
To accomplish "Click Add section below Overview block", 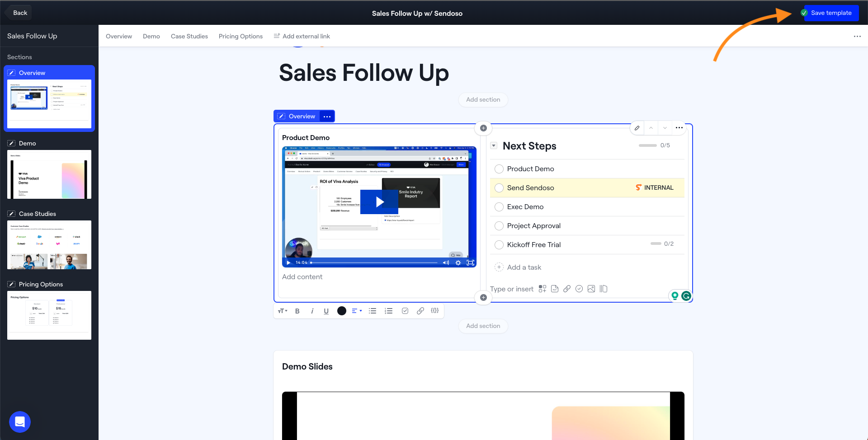I will [483, 326].
